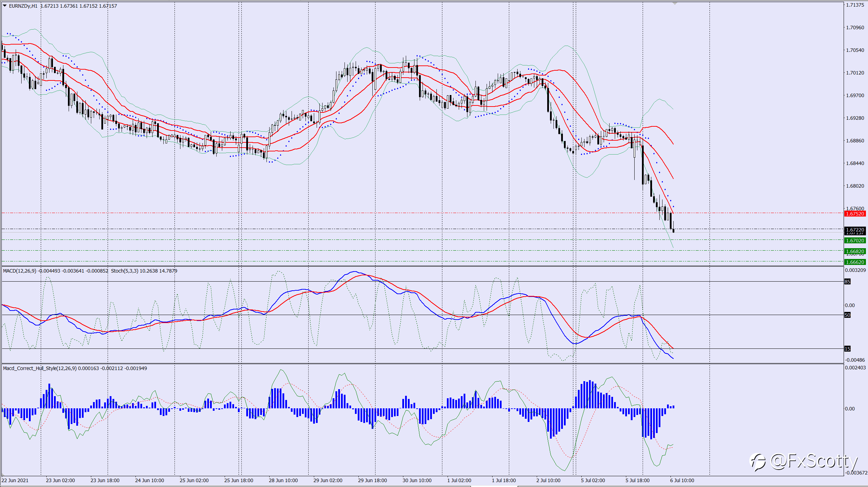Select the red 1.67520 price level tag
868x487 pixels.
(855, 214)
